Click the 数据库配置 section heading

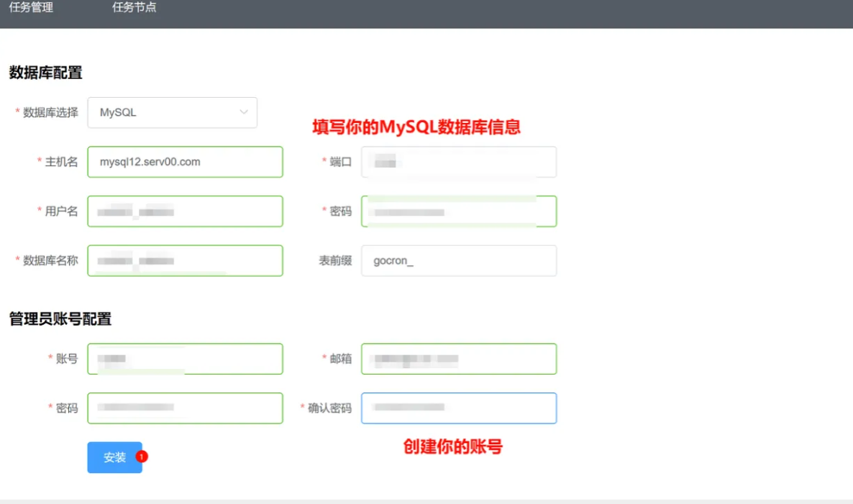[45, 73]
